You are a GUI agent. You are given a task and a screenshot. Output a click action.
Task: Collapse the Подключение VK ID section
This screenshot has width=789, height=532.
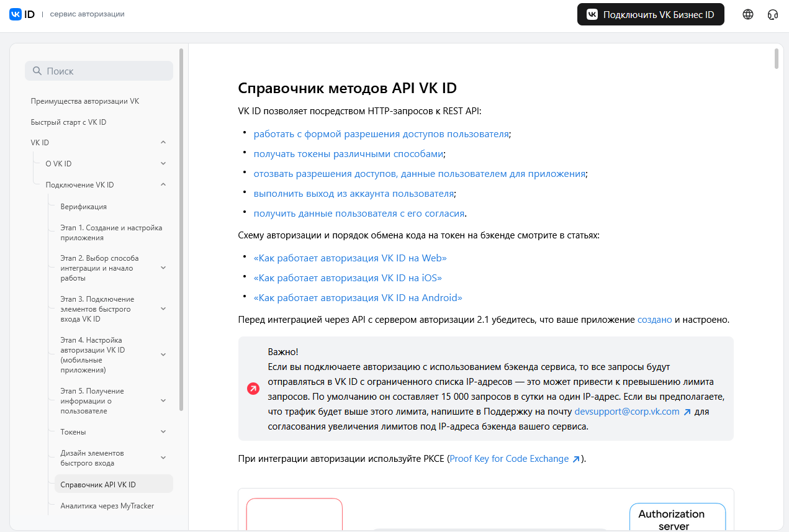[x=163, y=185]
